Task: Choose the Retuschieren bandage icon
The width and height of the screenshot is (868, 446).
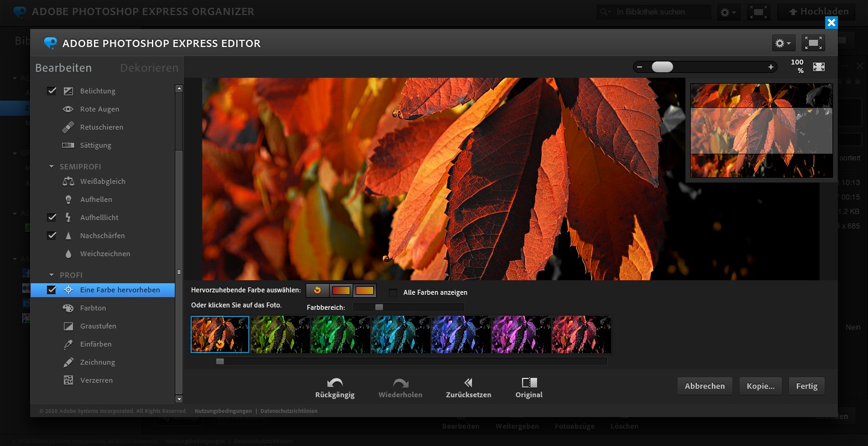Action: point(68,127)
